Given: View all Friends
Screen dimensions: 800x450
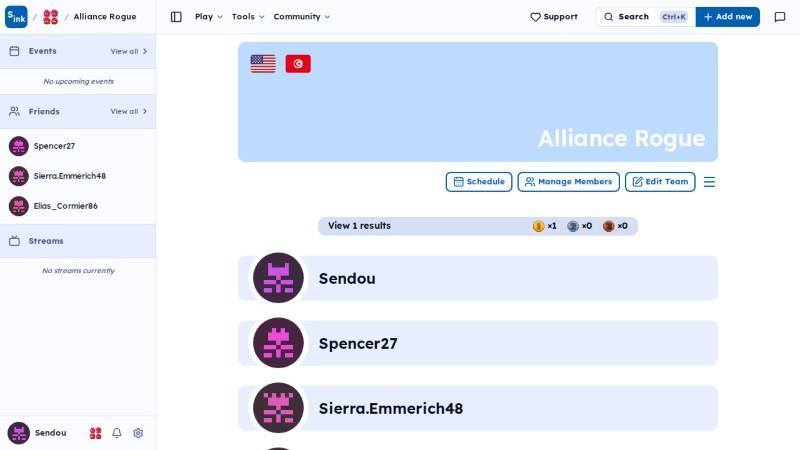Looking at the screenshot, I should pos(129,111).
